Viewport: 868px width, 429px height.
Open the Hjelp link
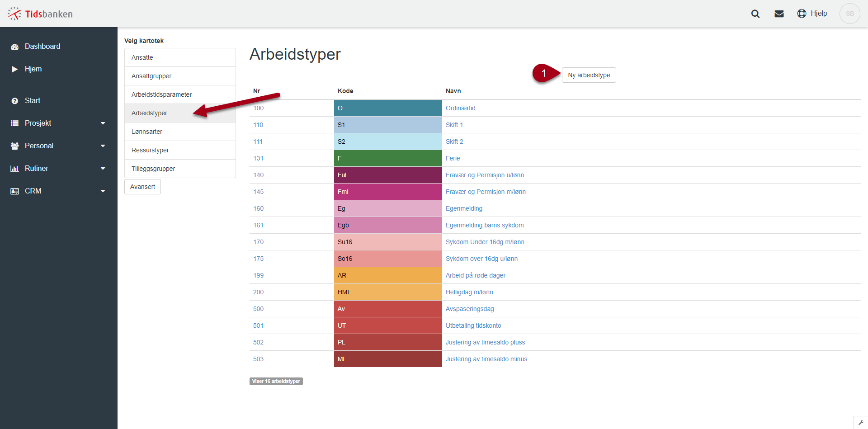819,14
